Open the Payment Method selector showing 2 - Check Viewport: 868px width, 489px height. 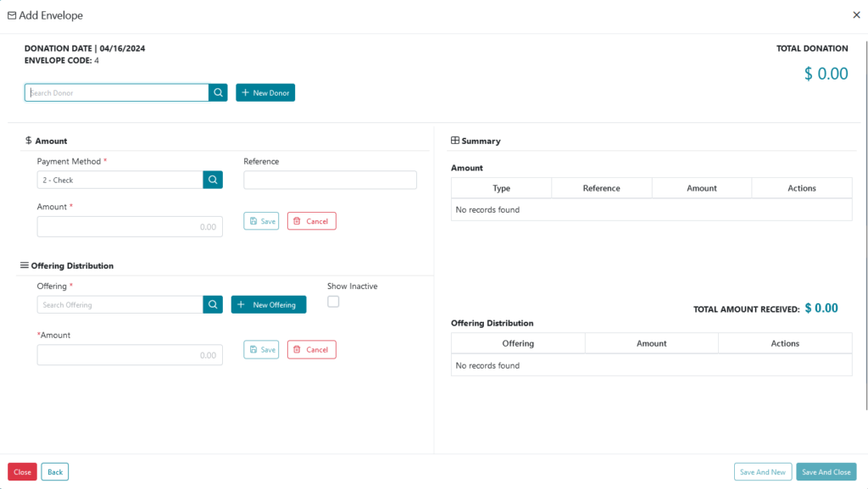(x=119, y=180)
